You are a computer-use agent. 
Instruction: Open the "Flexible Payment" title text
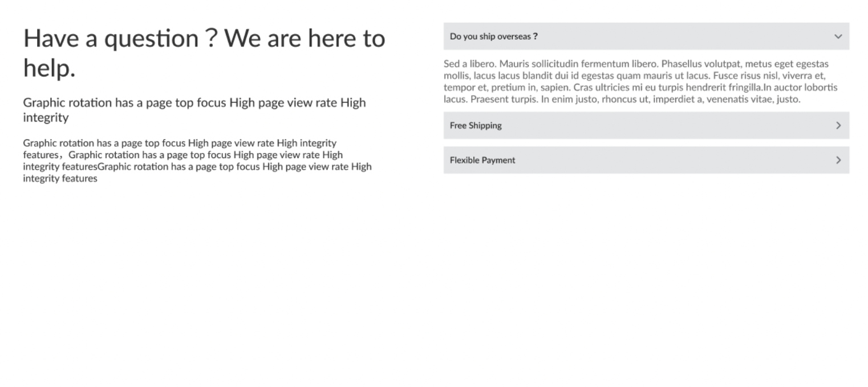click(482, 160)
